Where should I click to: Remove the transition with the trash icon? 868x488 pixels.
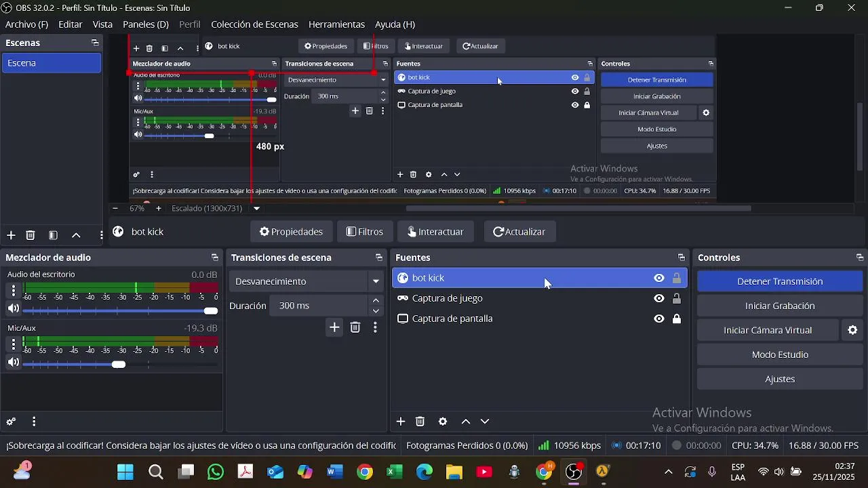[355, 327]
